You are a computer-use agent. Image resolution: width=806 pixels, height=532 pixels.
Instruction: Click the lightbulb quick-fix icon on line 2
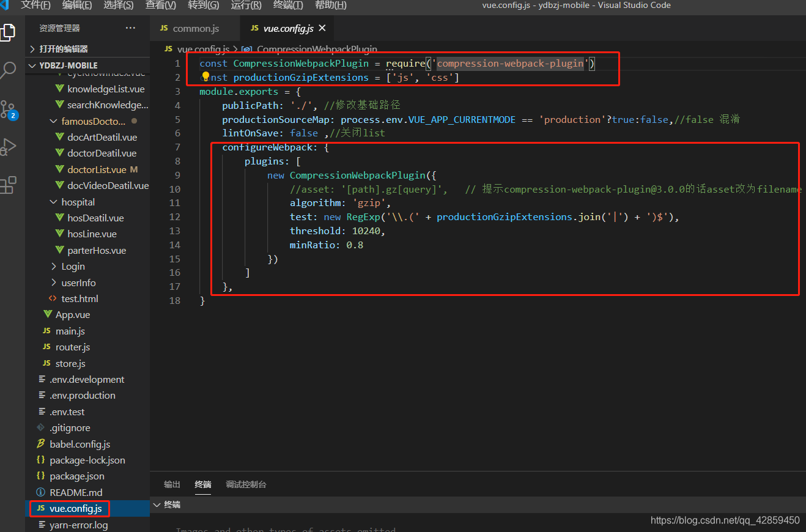tap(206, 77)
